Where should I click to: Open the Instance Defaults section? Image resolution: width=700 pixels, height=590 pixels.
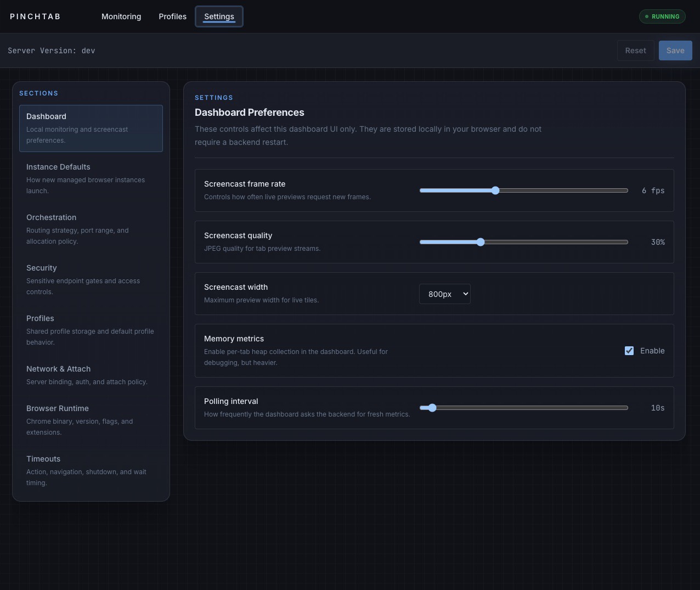click(x=91, y=178)
